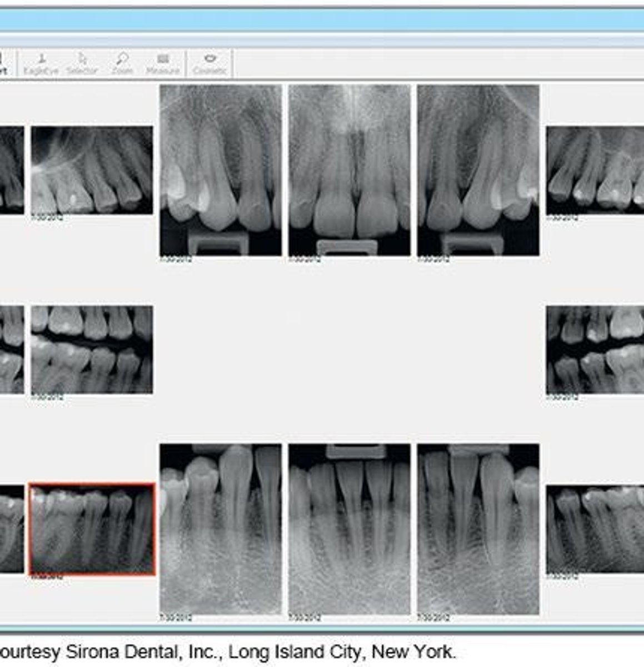Viewport: 644px width, 667px height.
Task: Open the upper central incisors periapical X-ray
Action: 350,170
